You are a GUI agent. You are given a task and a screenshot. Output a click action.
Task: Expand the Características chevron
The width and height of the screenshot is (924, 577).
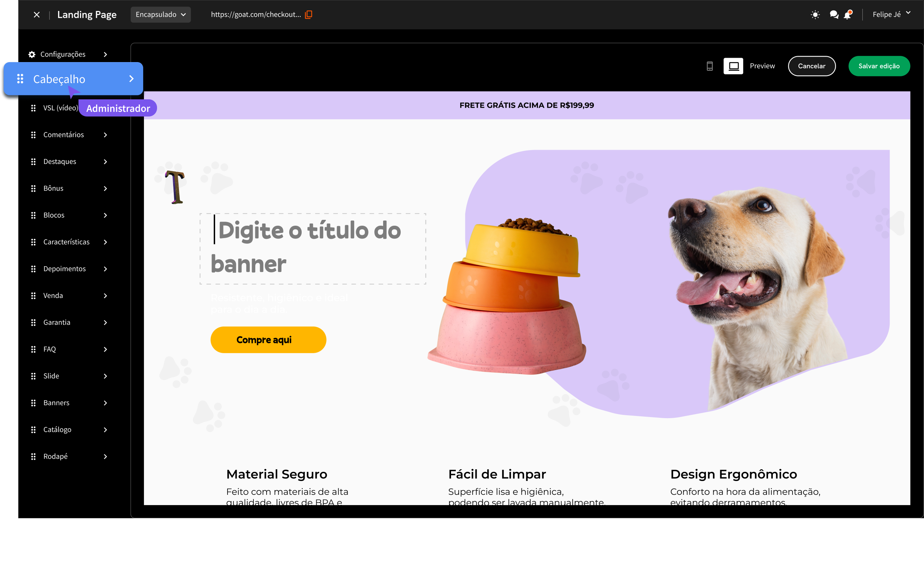pyautogui.click(x=105, y=242)
